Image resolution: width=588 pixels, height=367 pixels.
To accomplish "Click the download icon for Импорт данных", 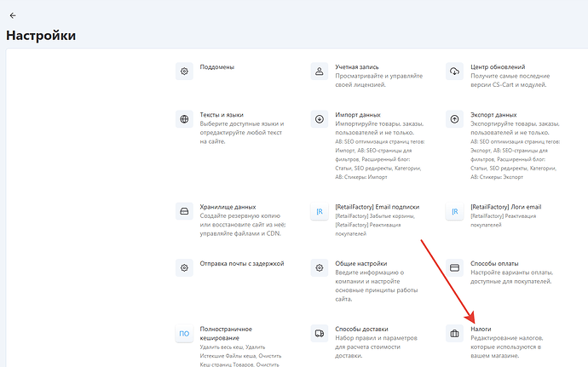I will tap(319, 119).
